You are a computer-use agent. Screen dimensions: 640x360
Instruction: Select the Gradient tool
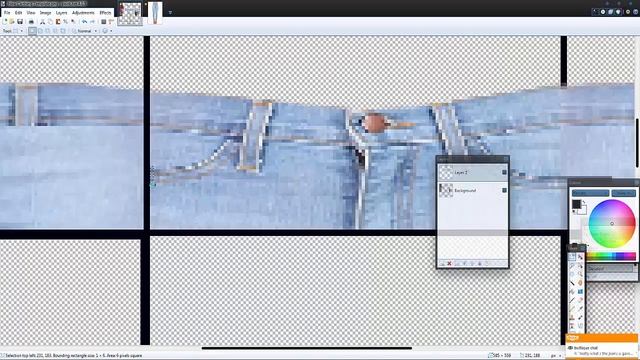[x=580, y=291]
